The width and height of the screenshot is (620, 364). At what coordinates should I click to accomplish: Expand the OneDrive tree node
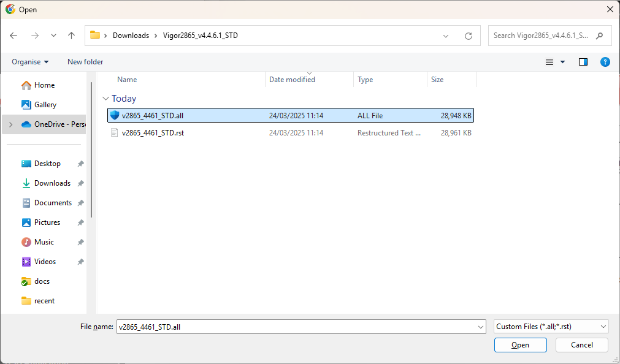pos(10,124)
